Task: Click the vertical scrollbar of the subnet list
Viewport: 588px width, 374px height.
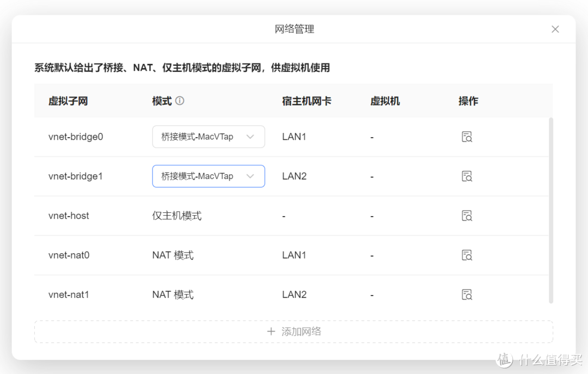Action: (550, 210)
